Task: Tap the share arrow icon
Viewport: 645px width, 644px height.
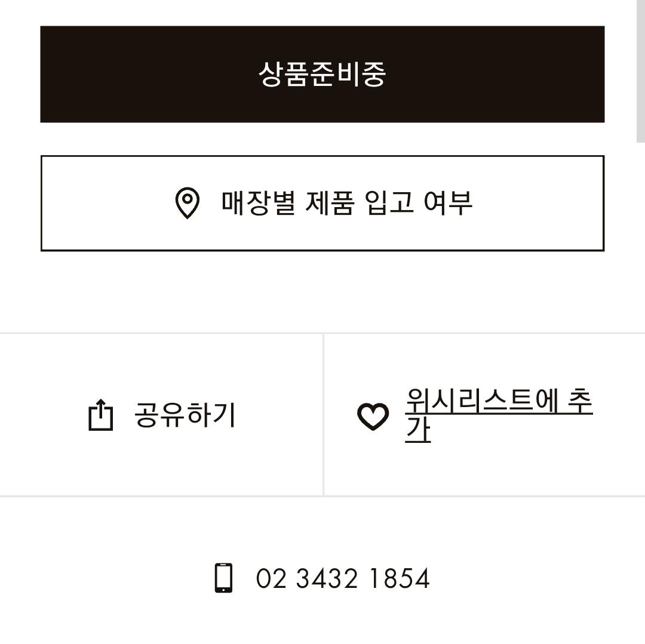Action: pos(101,415)
